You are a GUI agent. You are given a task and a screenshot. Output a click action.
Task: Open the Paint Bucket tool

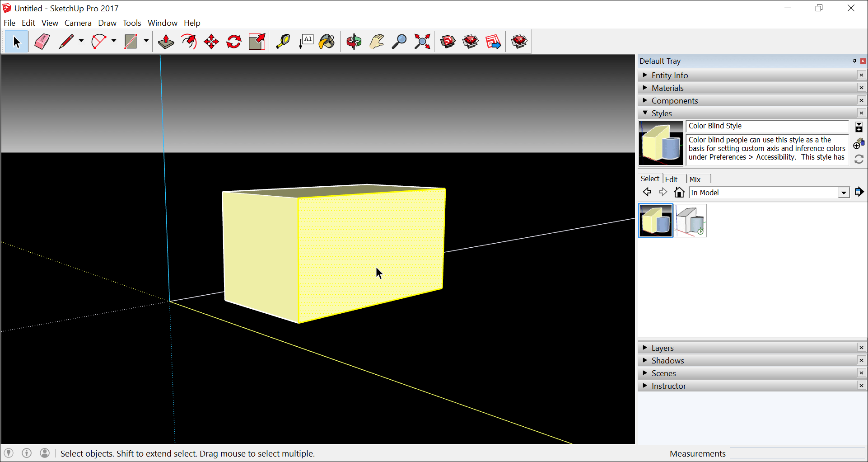pyautogui.click(x=327, y=42)
